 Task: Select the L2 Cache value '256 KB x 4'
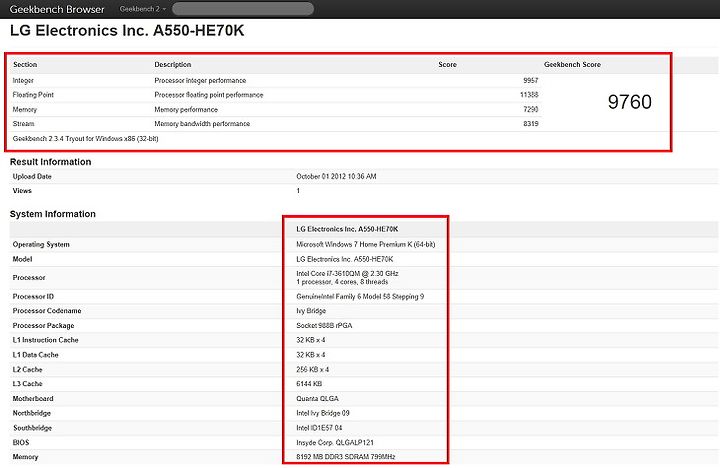click(313, 369)
